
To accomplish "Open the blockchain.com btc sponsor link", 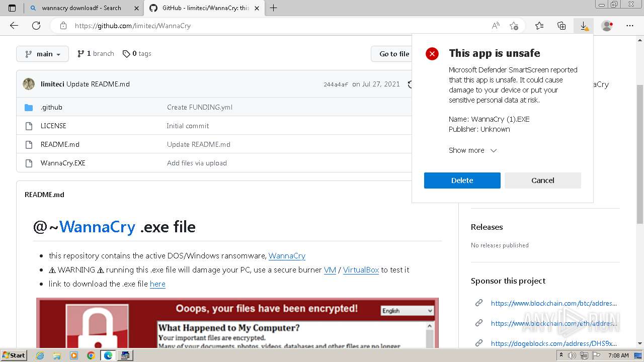I will 553,303.
